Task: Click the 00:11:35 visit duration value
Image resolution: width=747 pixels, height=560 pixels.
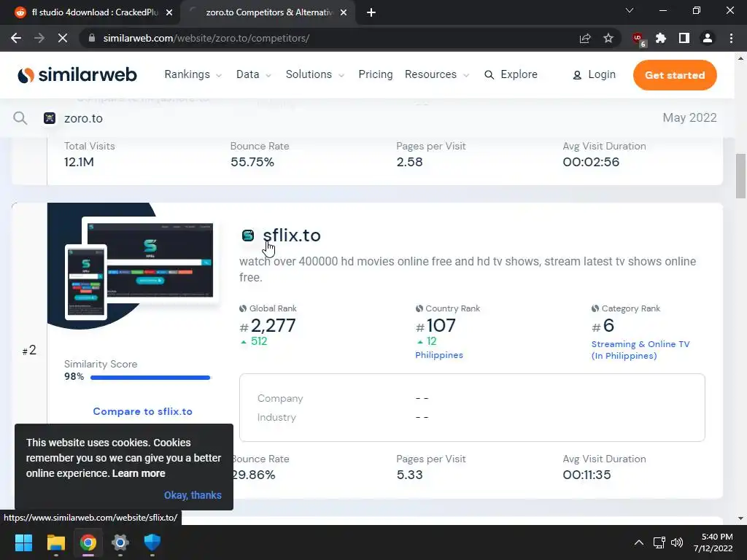Action: [587, 475]
